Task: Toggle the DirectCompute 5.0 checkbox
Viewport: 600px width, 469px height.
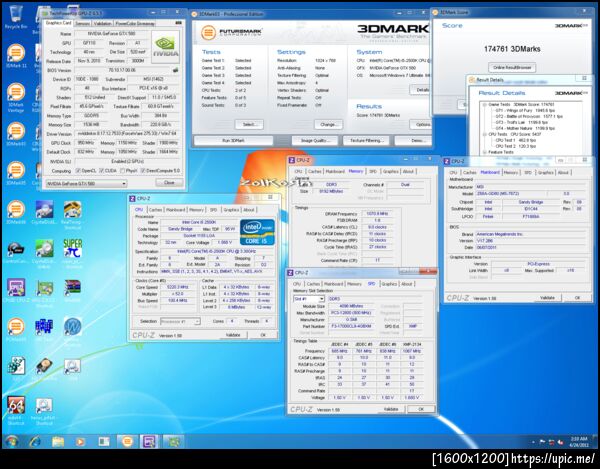Action: 143,171
